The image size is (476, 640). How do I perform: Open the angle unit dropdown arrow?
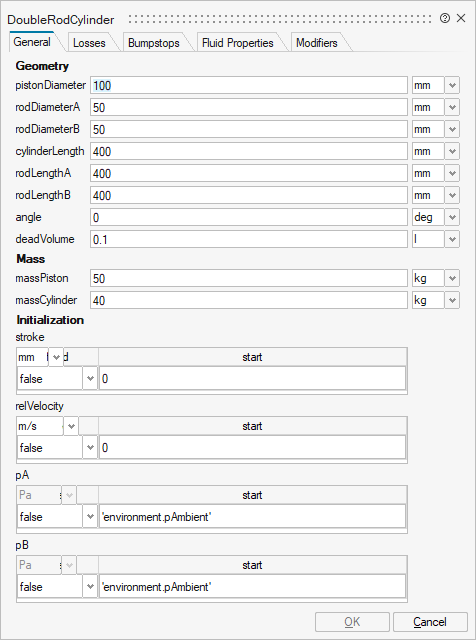click(x=452, y=217)
